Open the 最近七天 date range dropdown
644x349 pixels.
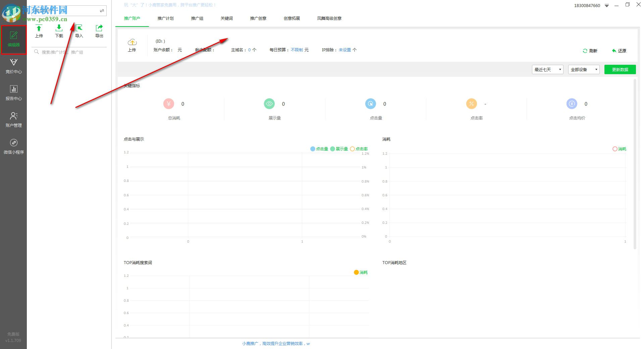[x=547, y=69]
